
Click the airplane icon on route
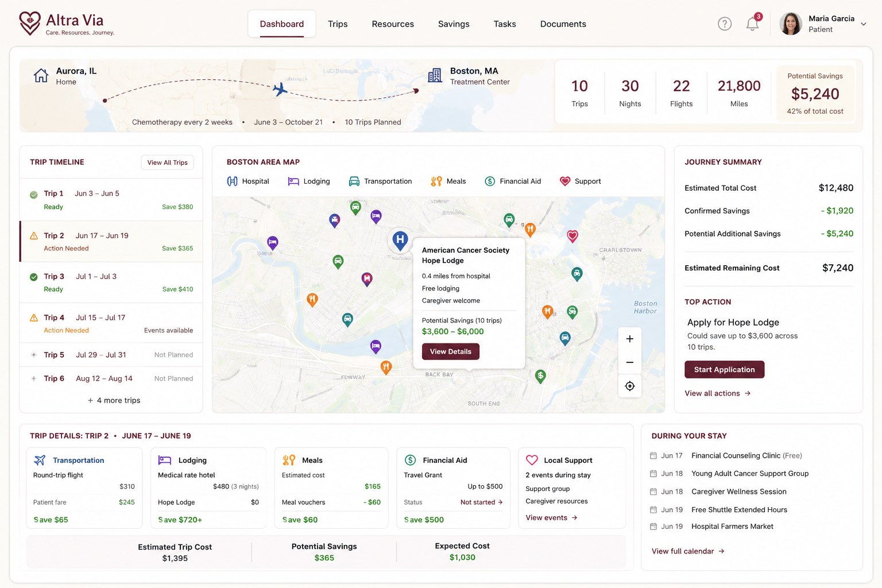click(280, 89)
